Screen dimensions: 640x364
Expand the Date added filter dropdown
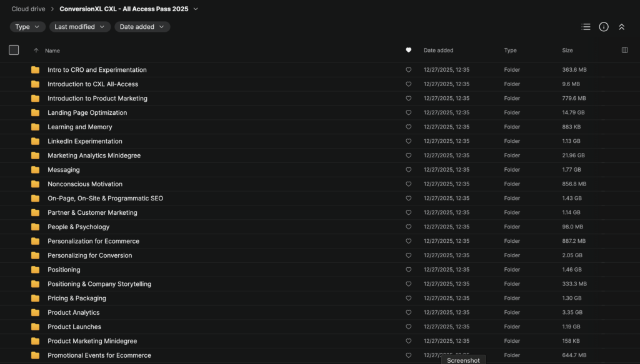pos(142,27)
